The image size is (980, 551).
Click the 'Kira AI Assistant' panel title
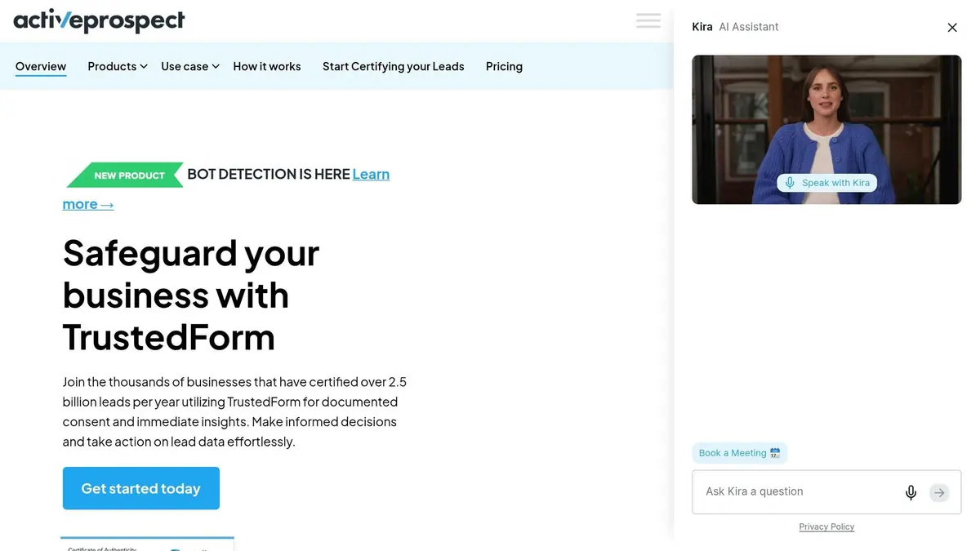tap(735, 27)
